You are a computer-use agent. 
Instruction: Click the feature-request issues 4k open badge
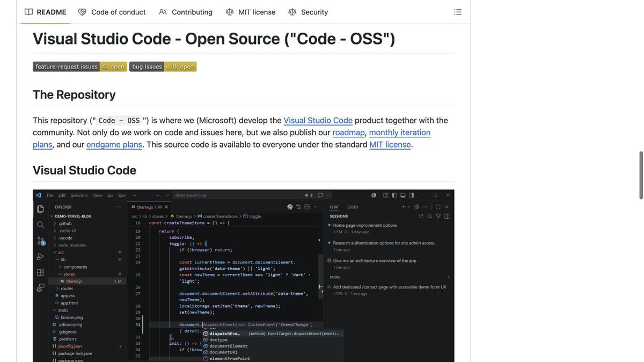80,67
